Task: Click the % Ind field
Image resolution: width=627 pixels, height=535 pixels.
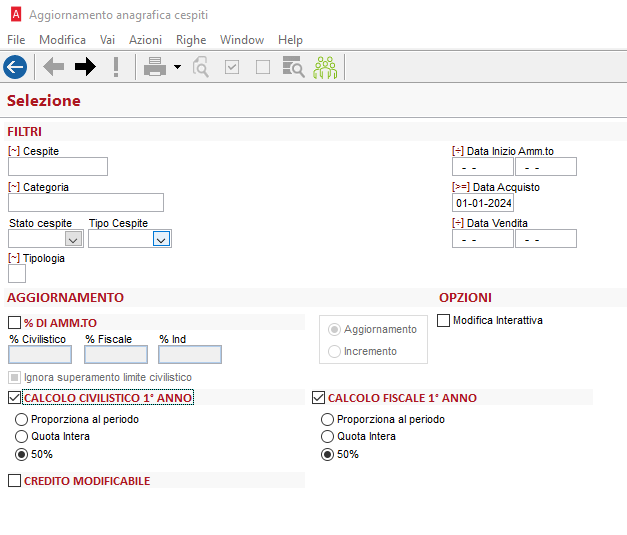Action: point(190,354)
